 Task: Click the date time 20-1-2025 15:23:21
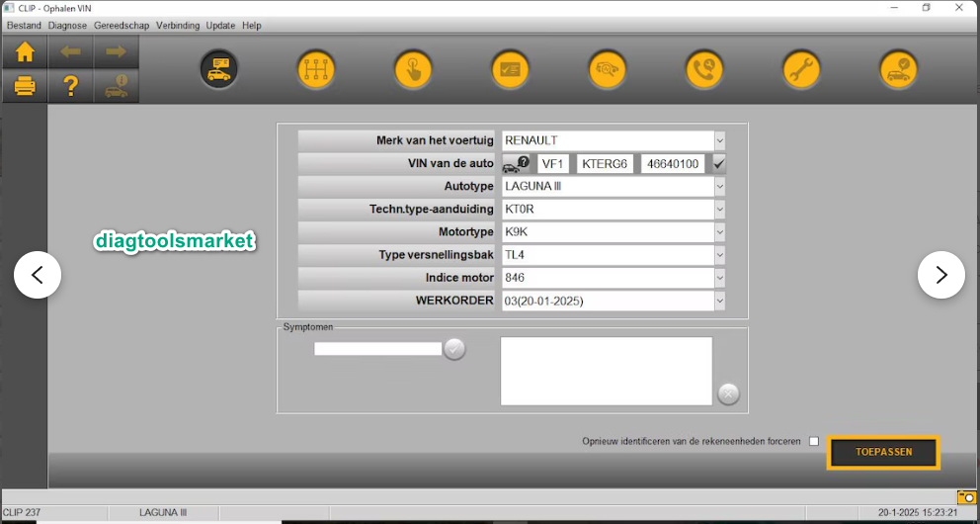click(x=918, y=513)
